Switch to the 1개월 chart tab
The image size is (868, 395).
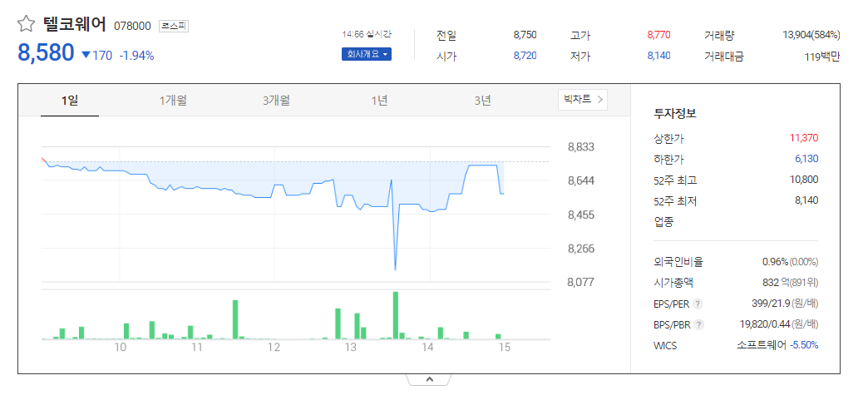click(x=173, y=101)
